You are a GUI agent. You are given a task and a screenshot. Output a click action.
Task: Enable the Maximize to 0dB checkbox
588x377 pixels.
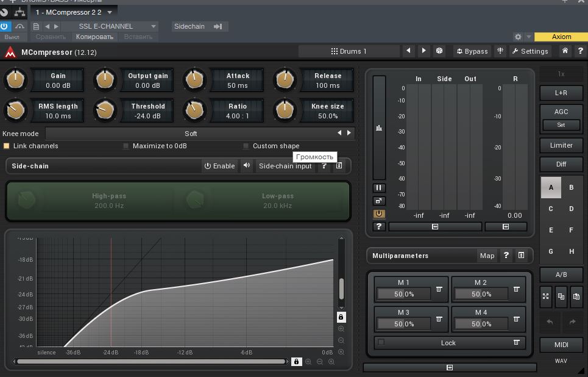click(126, 146)
